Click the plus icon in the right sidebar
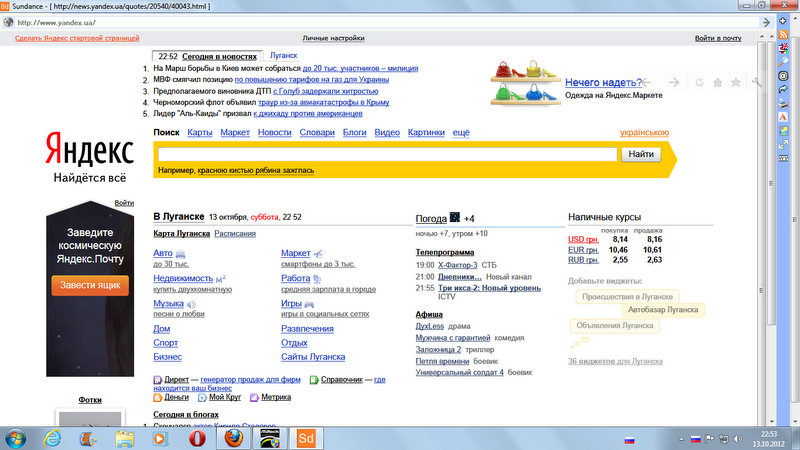The height and width of the screenshot is (450, 800). [x=783, y=21]
